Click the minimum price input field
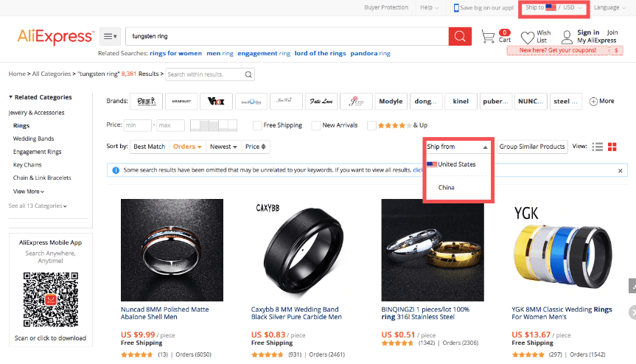636x364 pixels. [x=138, y=125]
